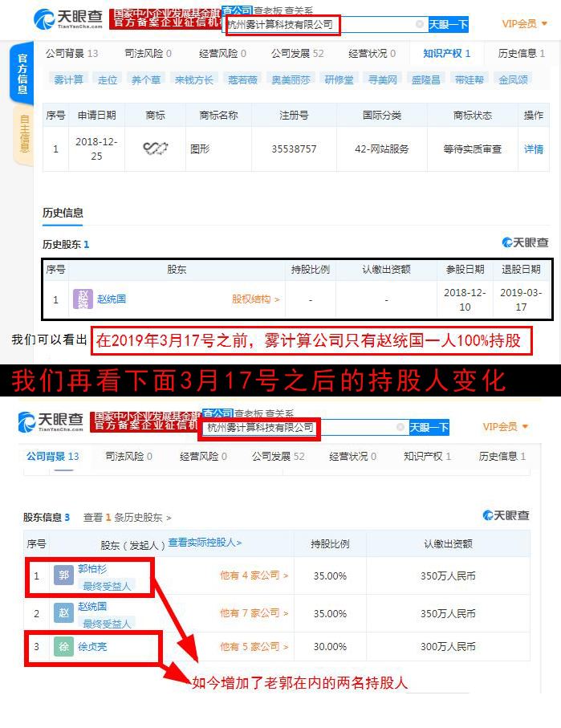The height and width of the screenshot is (728, 561).
Task: Click 天眼一下 search button in top screenshot
Action: (448, 24)
